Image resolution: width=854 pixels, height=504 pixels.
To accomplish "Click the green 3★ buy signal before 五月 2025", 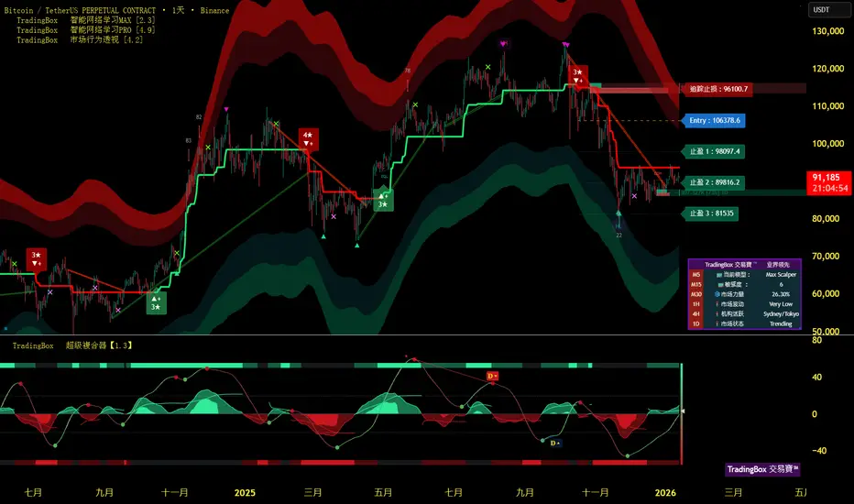I will (383, 200).
